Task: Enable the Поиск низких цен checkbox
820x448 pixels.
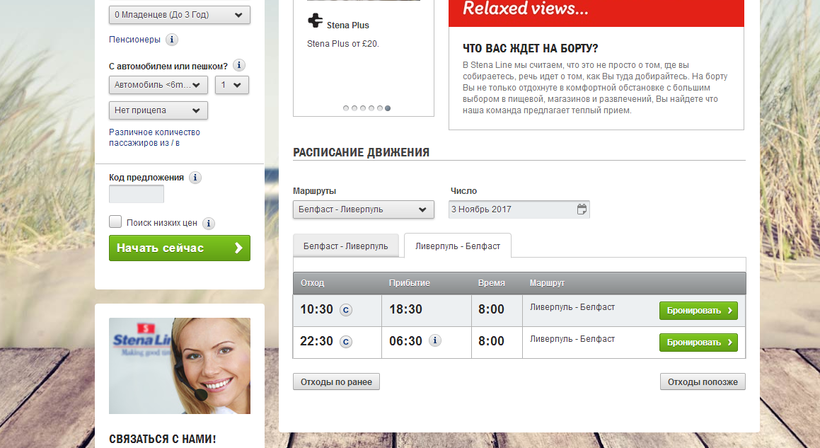Action: 116,222
